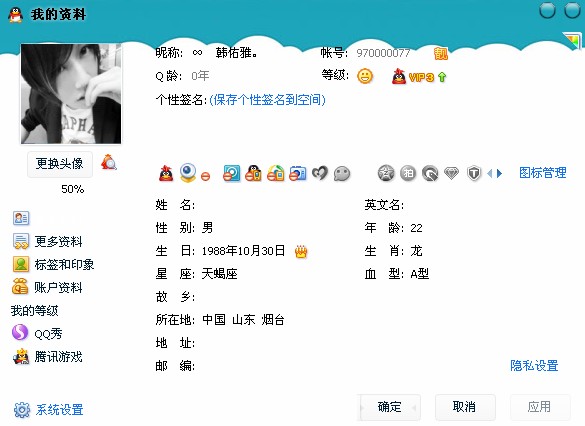
Task: Click the 更换头像 button
Action: click(x=60, y=164)
